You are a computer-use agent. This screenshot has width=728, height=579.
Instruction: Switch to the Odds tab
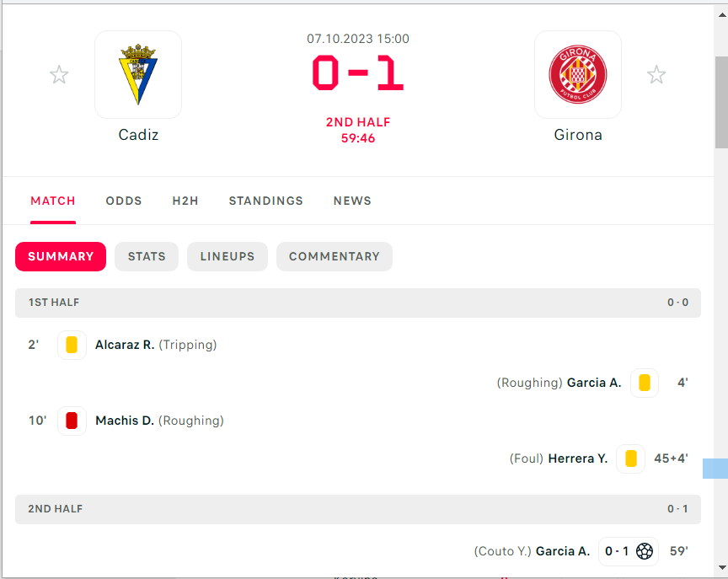[124, 201]
